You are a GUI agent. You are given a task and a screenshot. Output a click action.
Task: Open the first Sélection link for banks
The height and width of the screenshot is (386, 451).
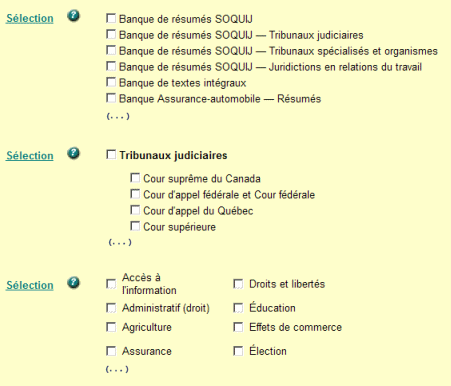30,18
